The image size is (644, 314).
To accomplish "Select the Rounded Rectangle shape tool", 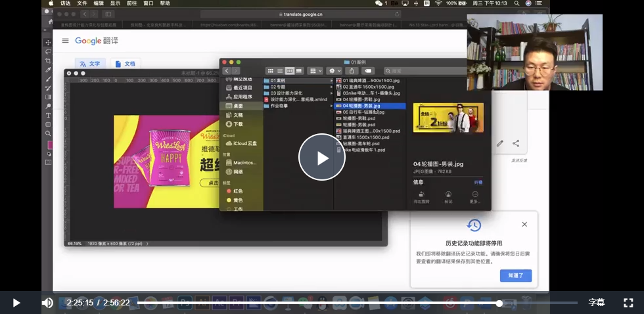I will [x=48, y=124].
